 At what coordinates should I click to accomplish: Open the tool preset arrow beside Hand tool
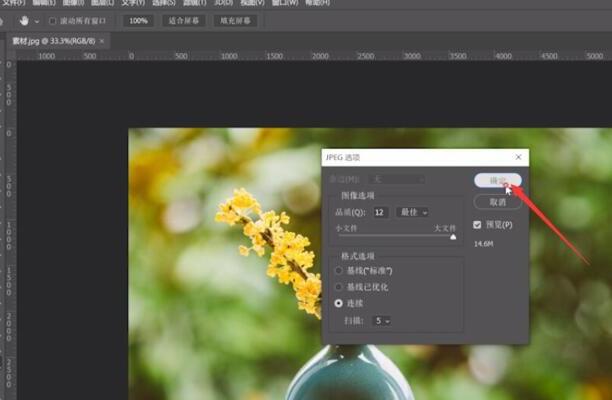[x=37, y=21]
